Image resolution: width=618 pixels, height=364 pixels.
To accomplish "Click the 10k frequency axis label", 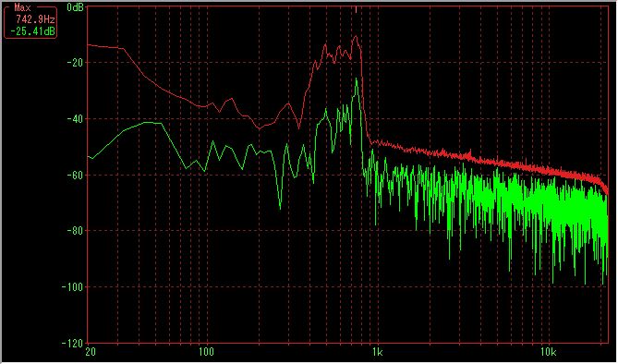I will 549,352.
